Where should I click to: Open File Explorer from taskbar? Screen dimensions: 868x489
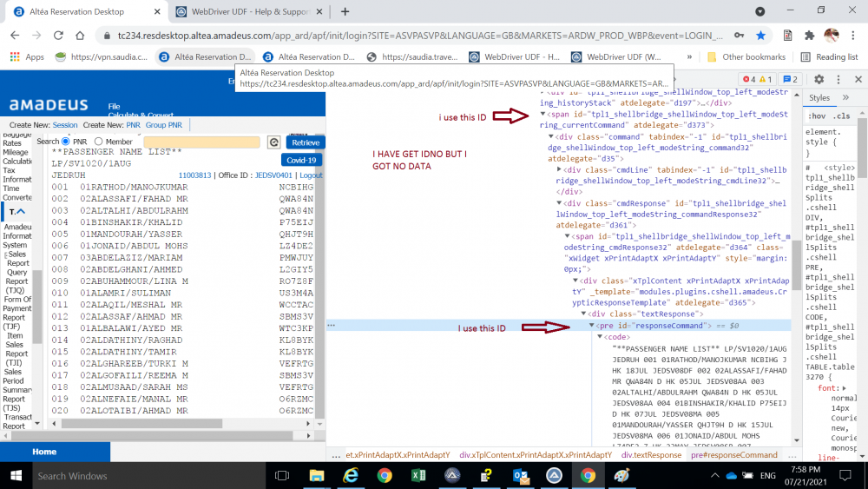[x=317, y=476]
